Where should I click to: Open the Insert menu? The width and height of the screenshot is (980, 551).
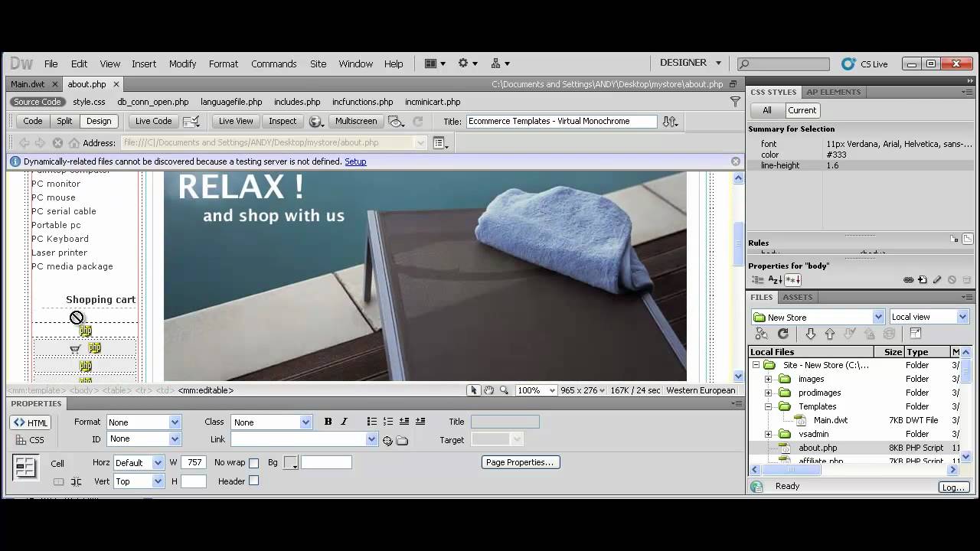tap(144, 64)
